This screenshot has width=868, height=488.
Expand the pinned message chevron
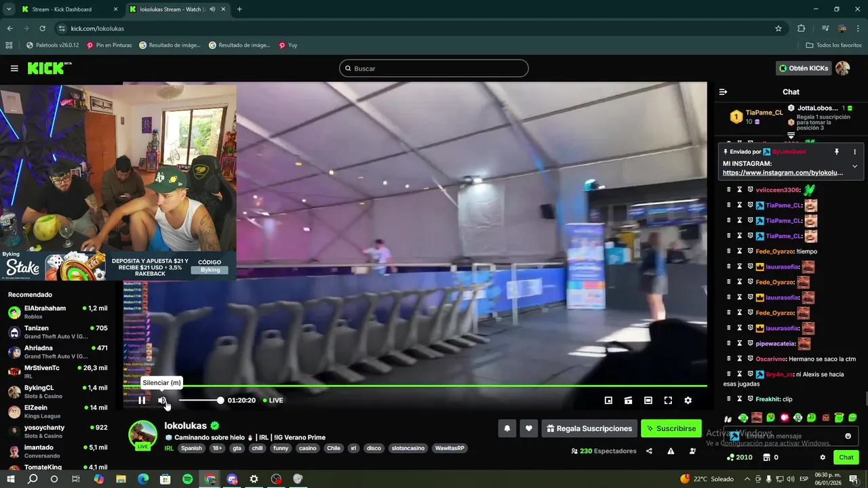click(854, 166)
